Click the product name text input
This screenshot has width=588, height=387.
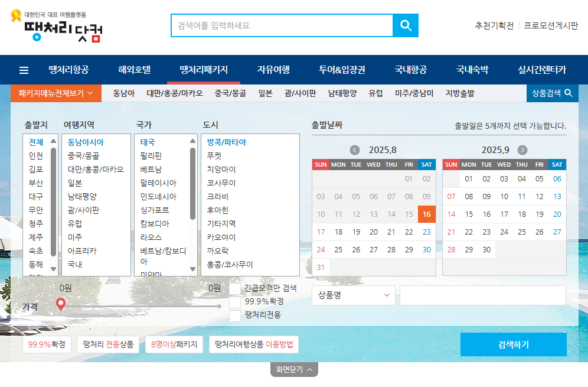(483, 295)
